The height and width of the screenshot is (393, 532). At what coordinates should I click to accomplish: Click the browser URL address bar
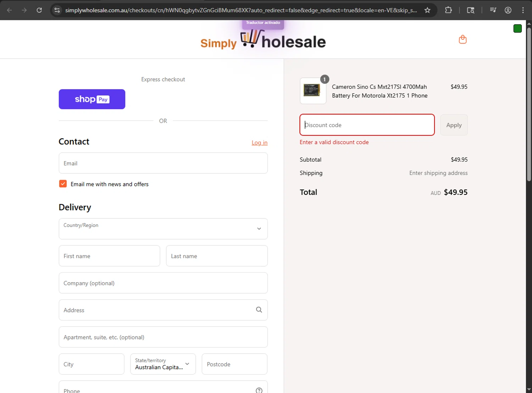pos(241,10)
